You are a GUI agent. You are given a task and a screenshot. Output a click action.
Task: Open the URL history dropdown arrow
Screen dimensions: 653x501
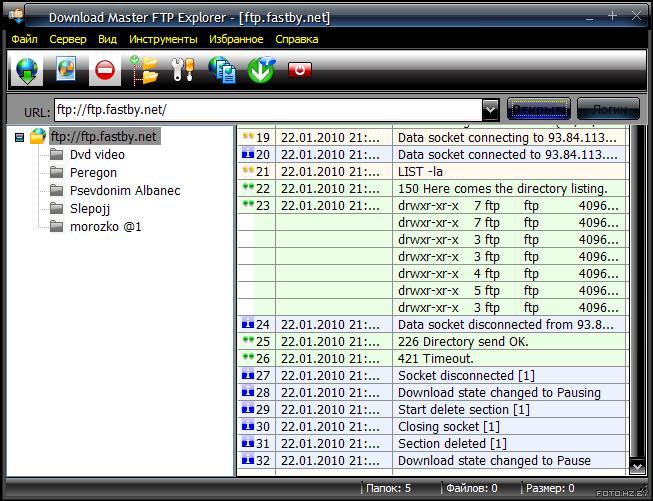(490, 110)
